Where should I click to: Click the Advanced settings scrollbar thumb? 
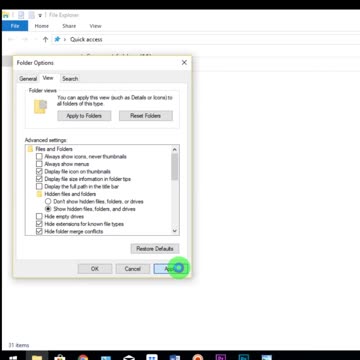174,167
